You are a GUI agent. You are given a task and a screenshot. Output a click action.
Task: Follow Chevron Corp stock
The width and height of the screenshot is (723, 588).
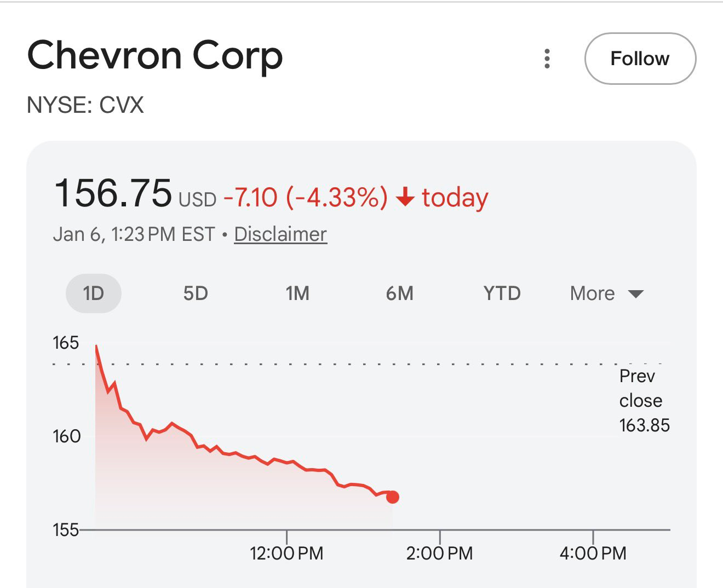click(640, 59)
